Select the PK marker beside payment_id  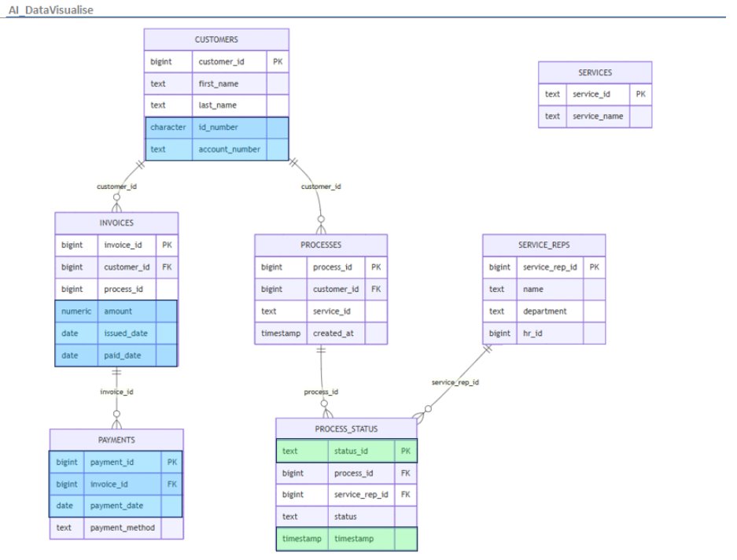tap(172, 462)
